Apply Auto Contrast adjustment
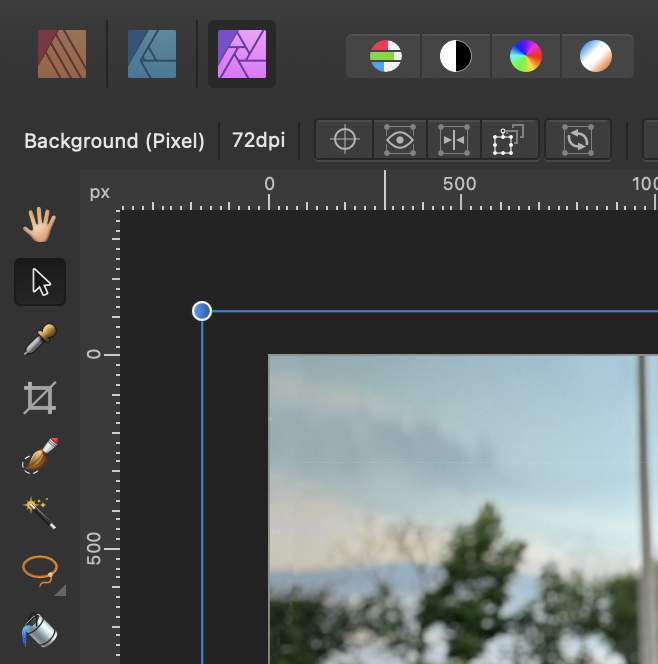The width and height of the screenshot is (658, 664). tap(456, 56)
